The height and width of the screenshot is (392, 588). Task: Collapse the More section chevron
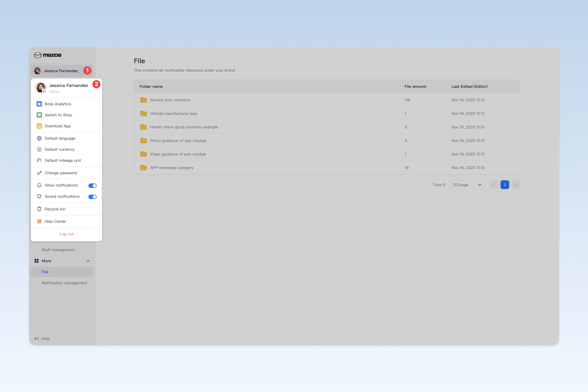88,261
